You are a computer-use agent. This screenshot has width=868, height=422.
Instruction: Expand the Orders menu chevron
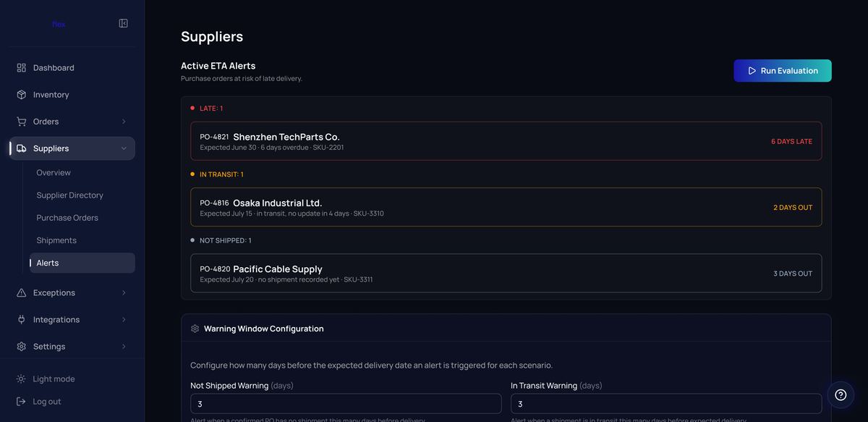coord(124,122)
